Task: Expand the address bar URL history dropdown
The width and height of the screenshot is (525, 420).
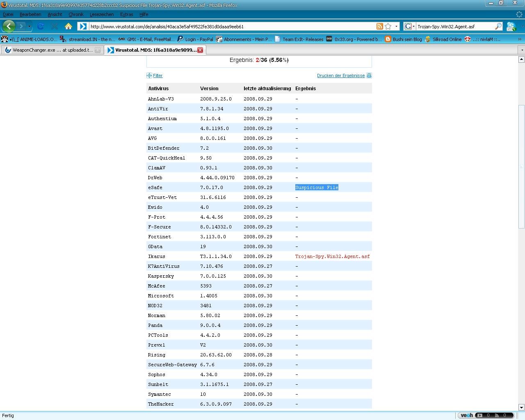Action: pos(396,26)
